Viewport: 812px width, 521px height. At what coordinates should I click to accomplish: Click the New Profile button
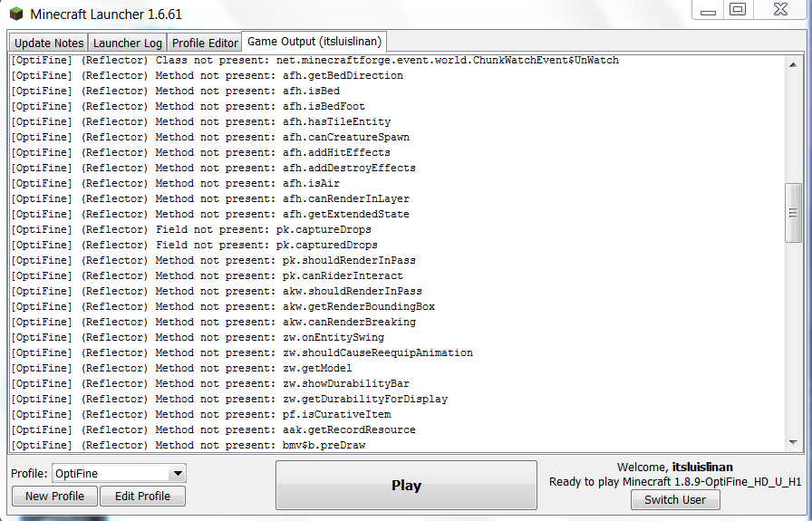tap(54, 497)
